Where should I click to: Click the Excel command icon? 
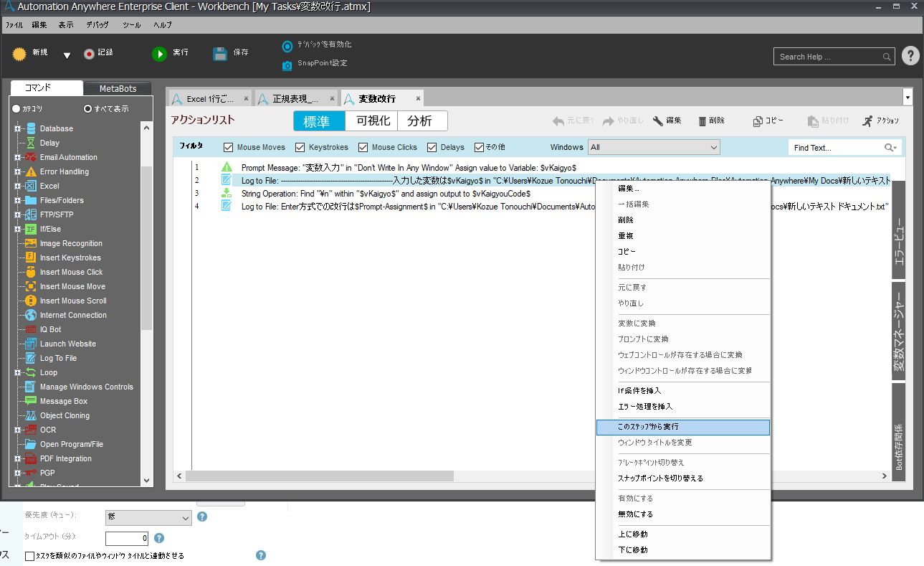point(31,186)
